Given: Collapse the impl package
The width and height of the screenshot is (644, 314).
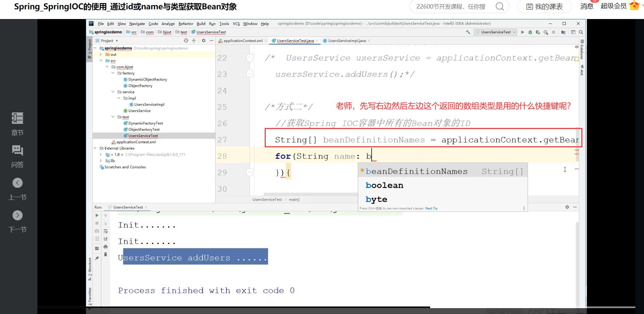Looking at the screenshot, I should tap(119, 98).
